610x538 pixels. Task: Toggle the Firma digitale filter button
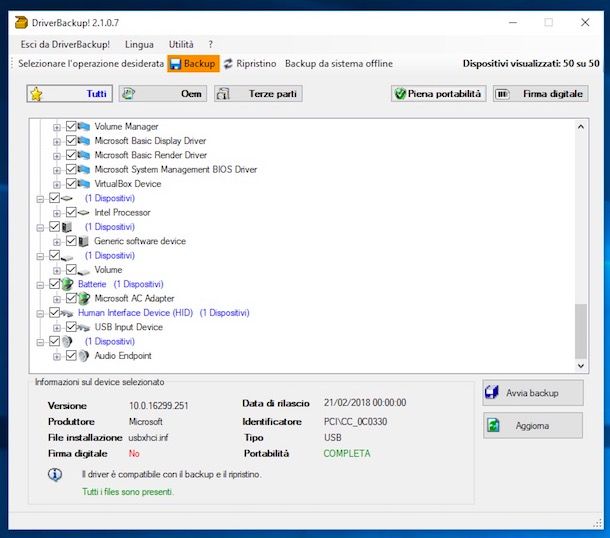(540, 94)
